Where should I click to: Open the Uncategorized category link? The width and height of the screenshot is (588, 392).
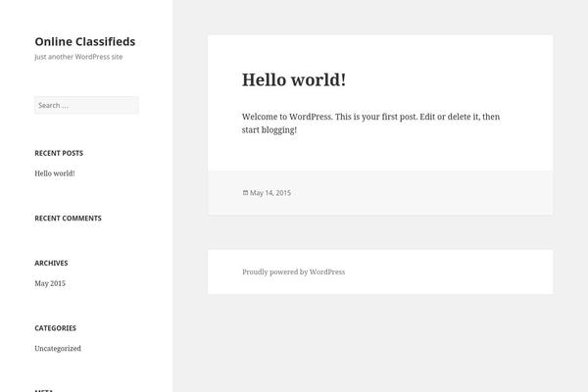(58, 349)
